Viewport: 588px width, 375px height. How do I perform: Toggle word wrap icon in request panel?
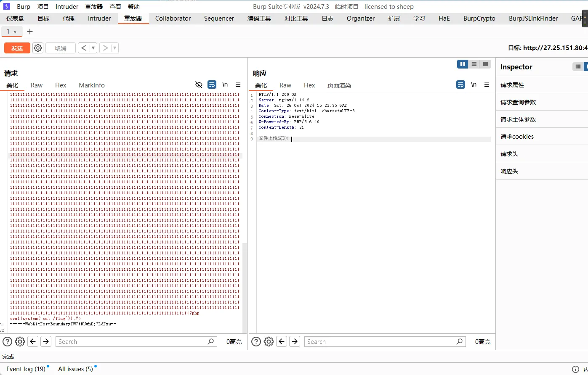[x=212, y=85]
